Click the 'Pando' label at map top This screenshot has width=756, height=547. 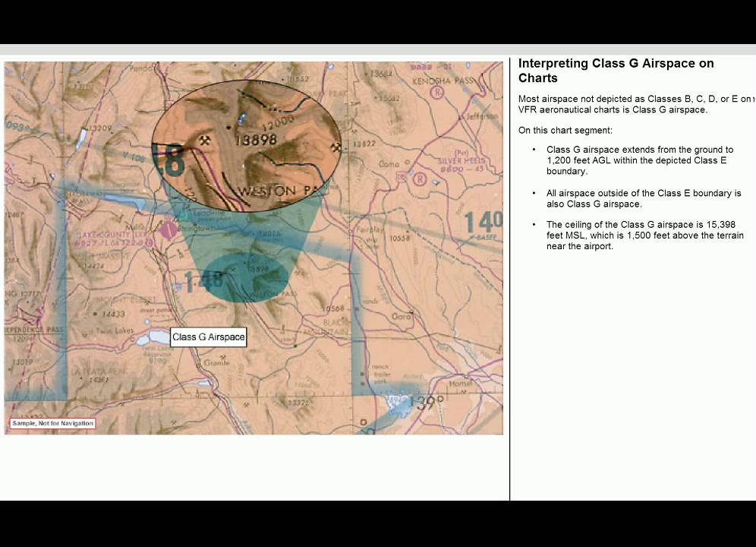pos(140,68)
